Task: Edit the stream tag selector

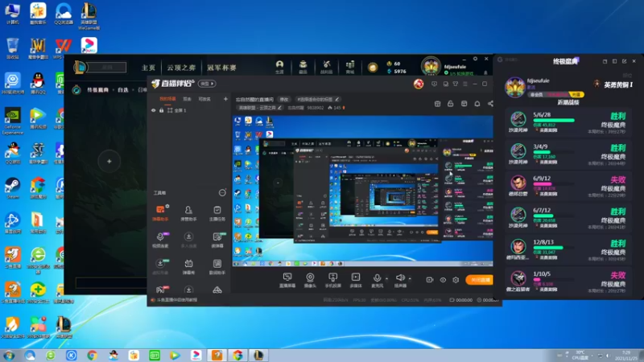Action: click(317, 99)
